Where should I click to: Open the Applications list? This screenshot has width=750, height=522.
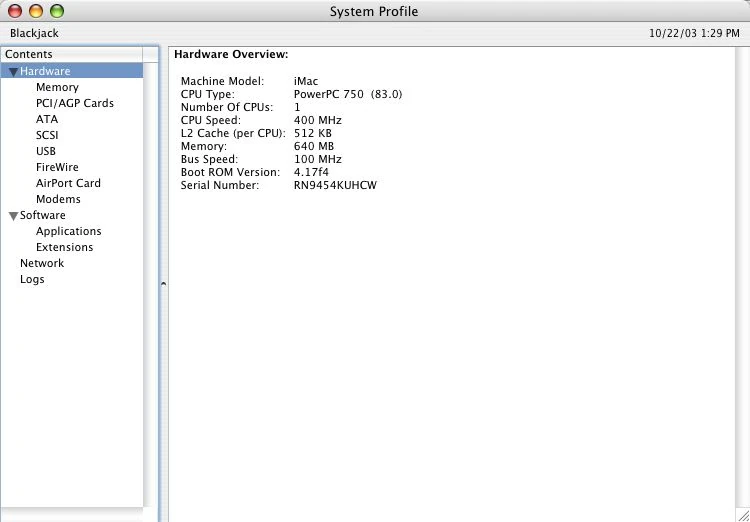(68, 231)
